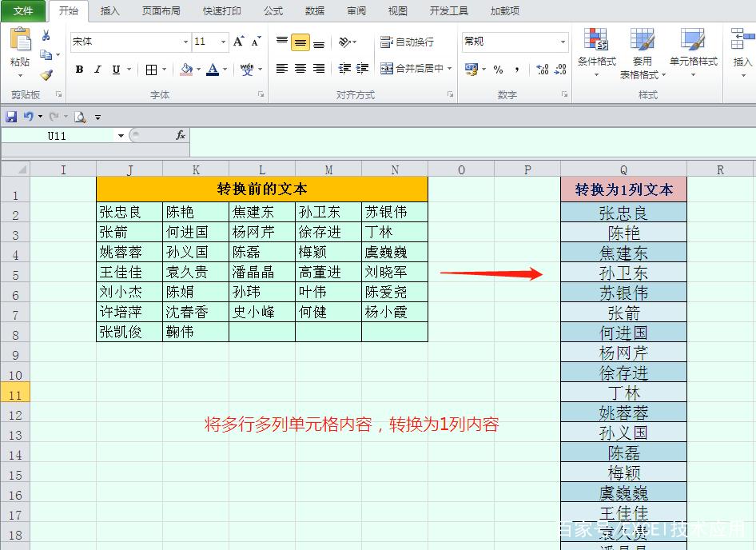This screenshot has width=756, height=550.
Task: Align text to bottom
Action: click(x=319, y=43)
